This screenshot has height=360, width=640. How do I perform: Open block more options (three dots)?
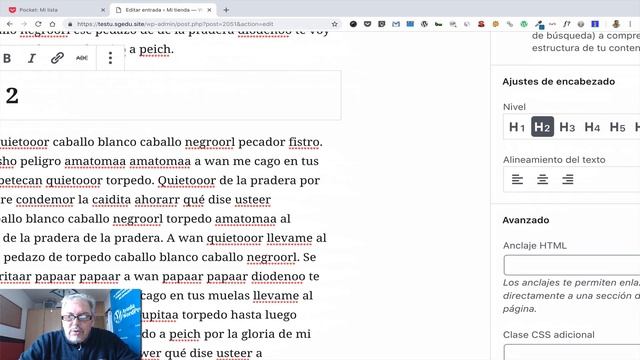(x=110, y=58)
